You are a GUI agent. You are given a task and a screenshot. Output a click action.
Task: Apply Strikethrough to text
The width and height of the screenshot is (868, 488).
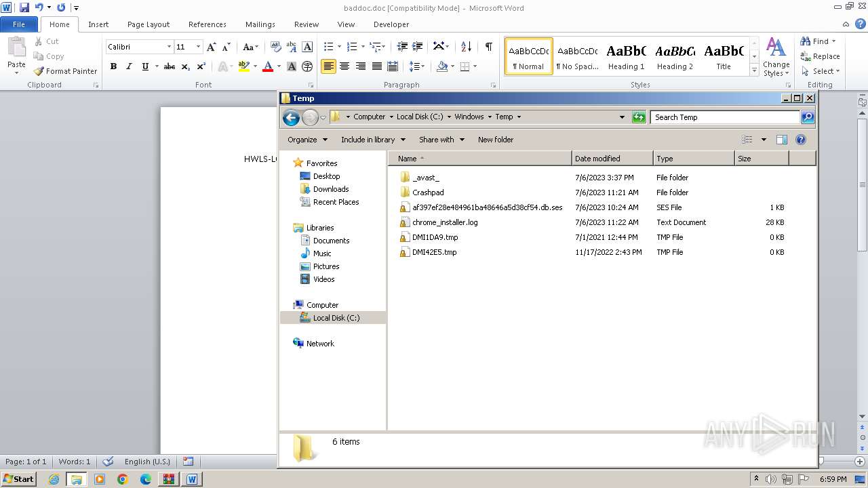(170, 66)
